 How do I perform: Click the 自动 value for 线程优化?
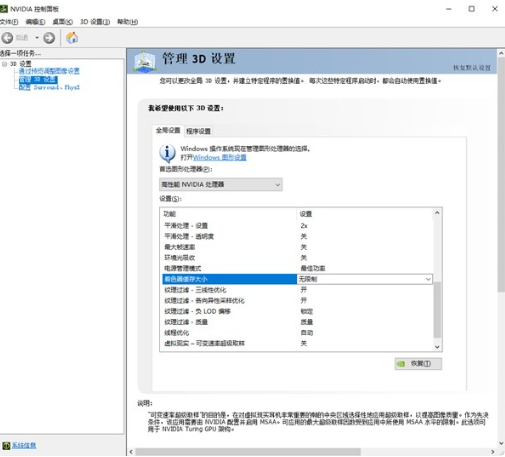pyautogui.click(x=307, y=333)
